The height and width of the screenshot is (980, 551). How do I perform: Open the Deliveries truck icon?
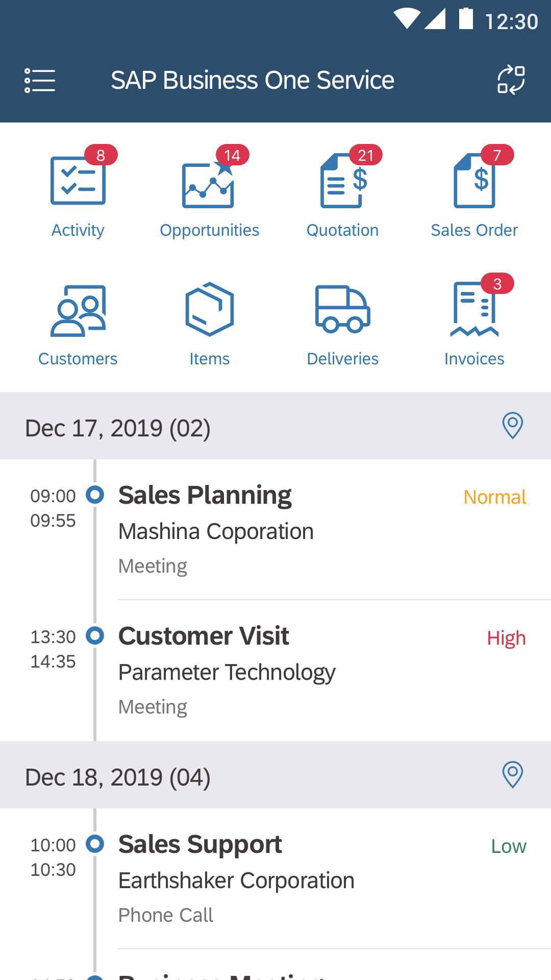coord(342,309)
